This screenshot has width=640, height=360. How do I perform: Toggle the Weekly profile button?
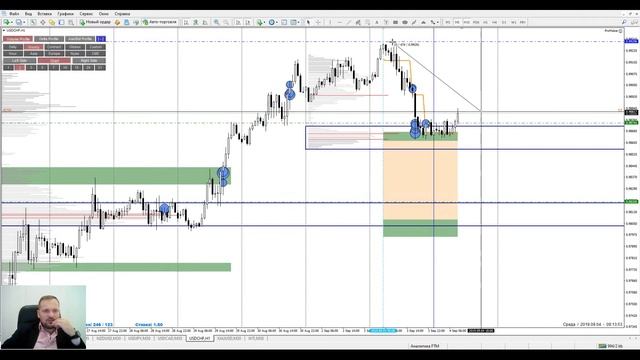(x=33, y=47)
